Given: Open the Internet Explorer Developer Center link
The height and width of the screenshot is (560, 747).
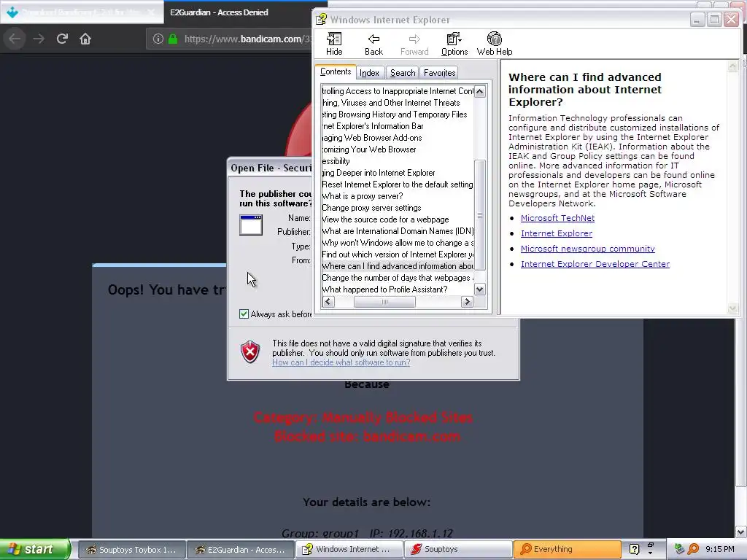Looking at the screenshot, I should click(x=595, y=264).
